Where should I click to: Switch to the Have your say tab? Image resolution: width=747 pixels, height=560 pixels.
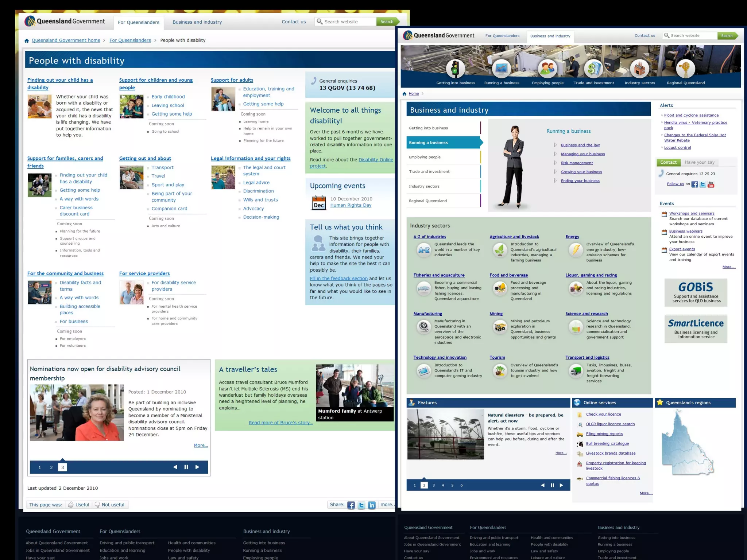click(699, 162)
